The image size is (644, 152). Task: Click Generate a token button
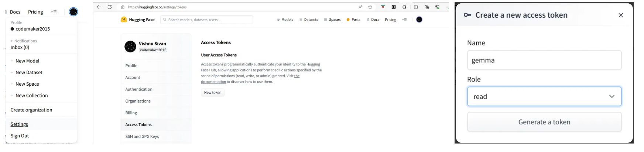[544, 122]
